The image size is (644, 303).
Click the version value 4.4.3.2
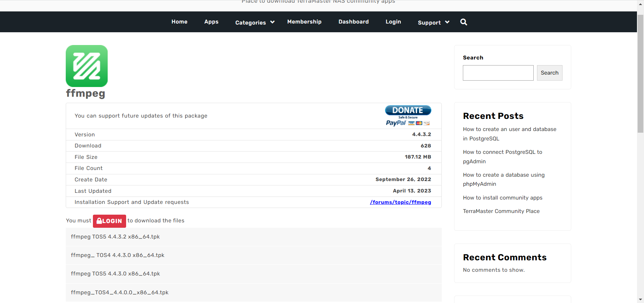(422, 134)
